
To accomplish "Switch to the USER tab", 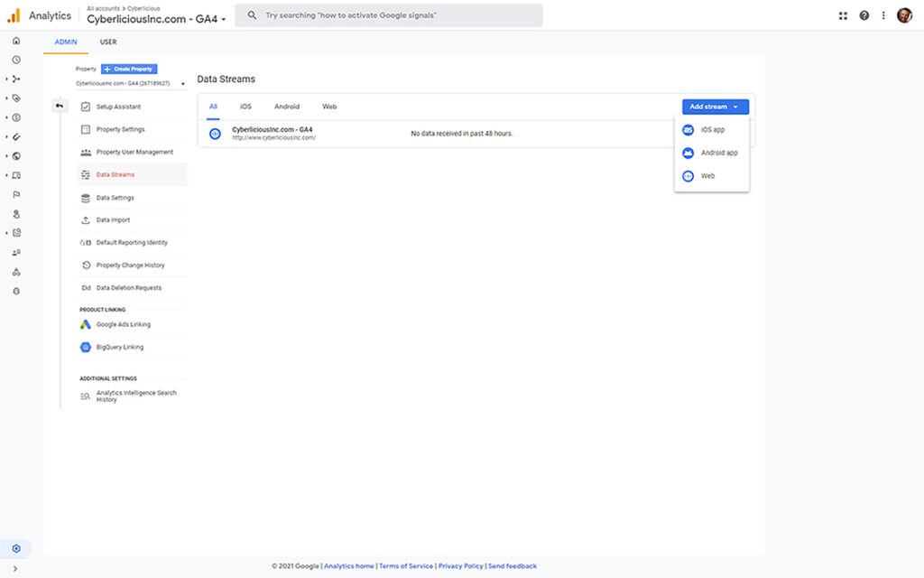I will [x=108, y=42].
